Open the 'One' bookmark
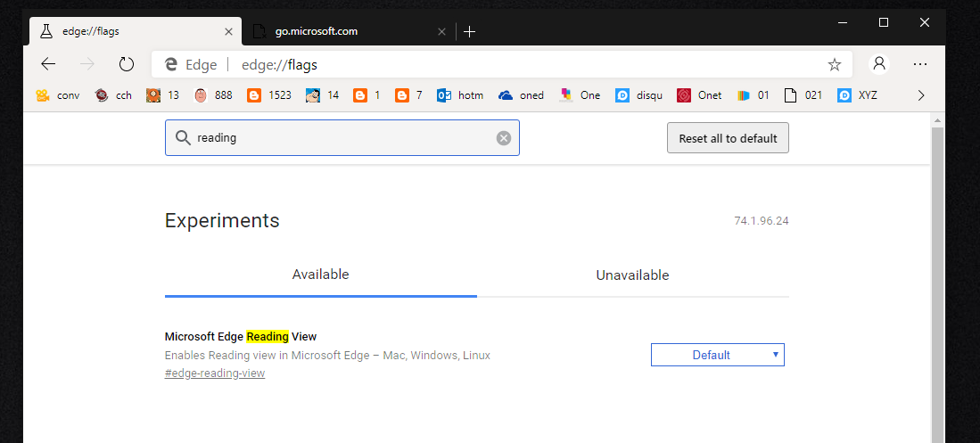 (580, 95)
